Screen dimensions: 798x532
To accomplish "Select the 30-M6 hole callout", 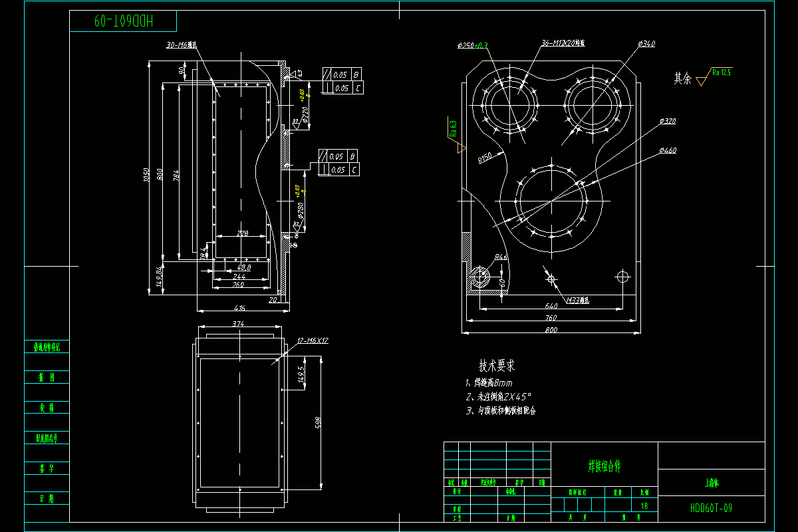I will click(x=182, y=46).
